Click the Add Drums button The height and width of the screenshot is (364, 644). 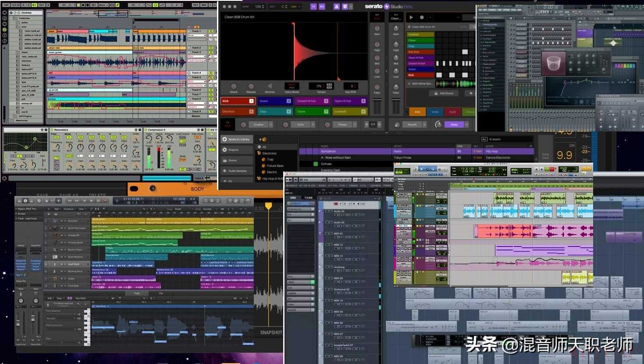(444, 93)
